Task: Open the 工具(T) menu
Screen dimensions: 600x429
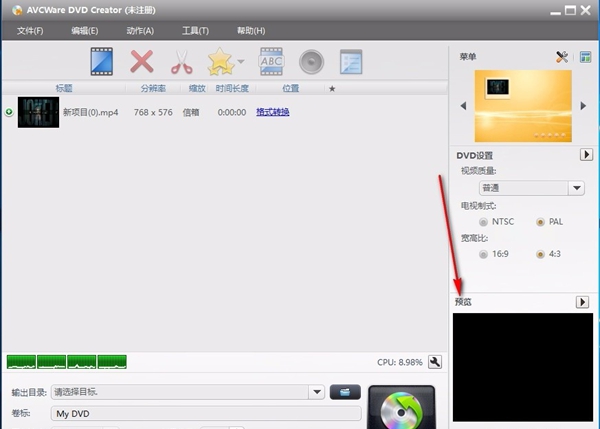Action: pos(195,31)
